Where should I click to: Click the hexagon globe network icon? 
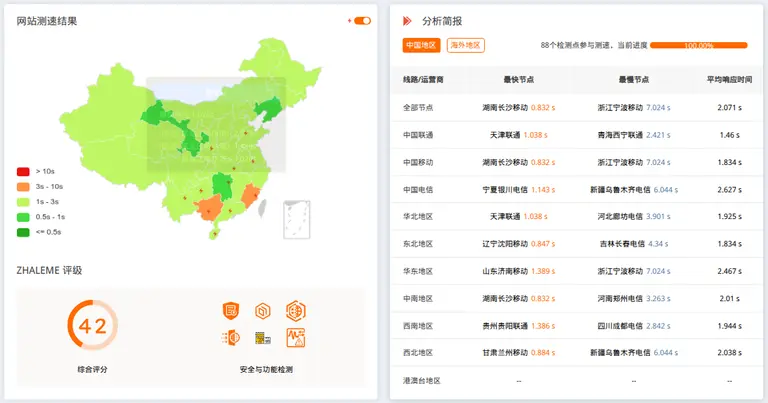pos(296,311)
